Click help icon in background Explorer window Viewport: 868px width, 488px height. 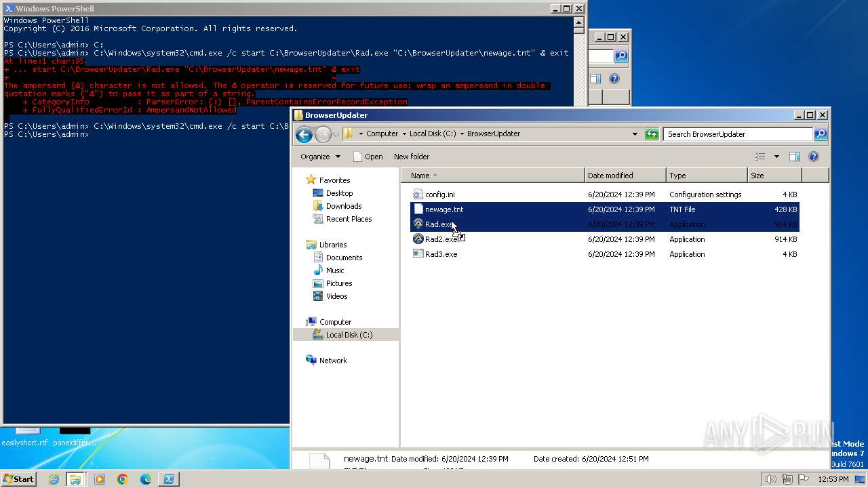[614, 79]
